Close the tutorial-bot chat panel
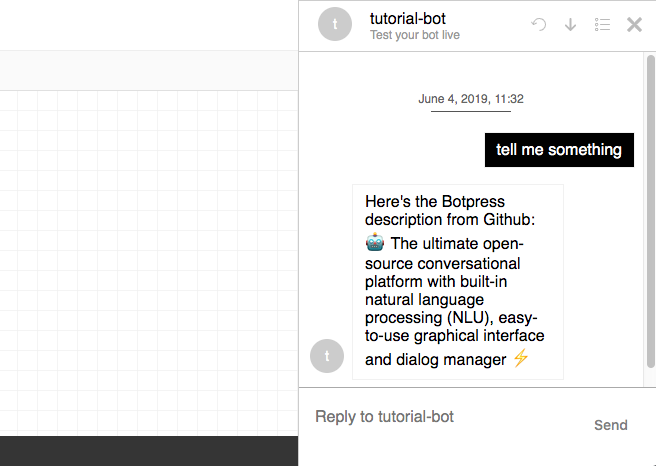 (634, 25)
